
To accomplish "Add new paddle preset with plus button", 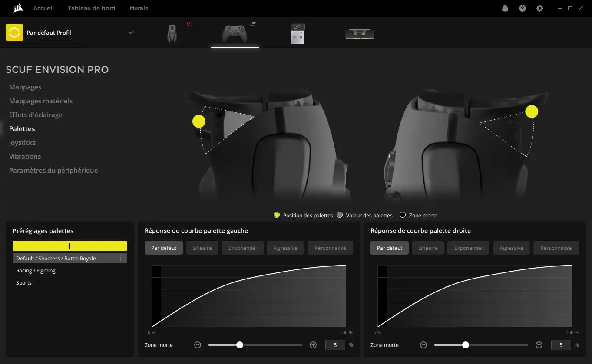I will [x=70, y=246].
